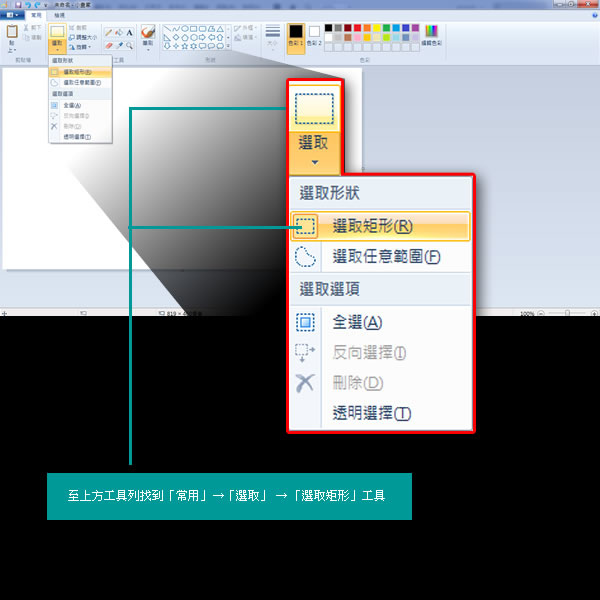Choose the Cloud callout shape

tap(220, 46)
